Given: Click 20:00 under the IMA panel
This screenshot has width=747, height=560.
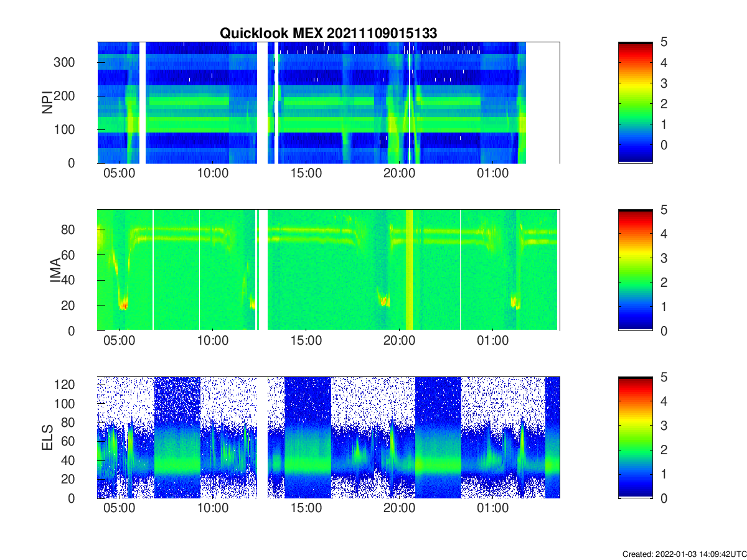Looking at the screenshot, I should [x=399, y=341].
